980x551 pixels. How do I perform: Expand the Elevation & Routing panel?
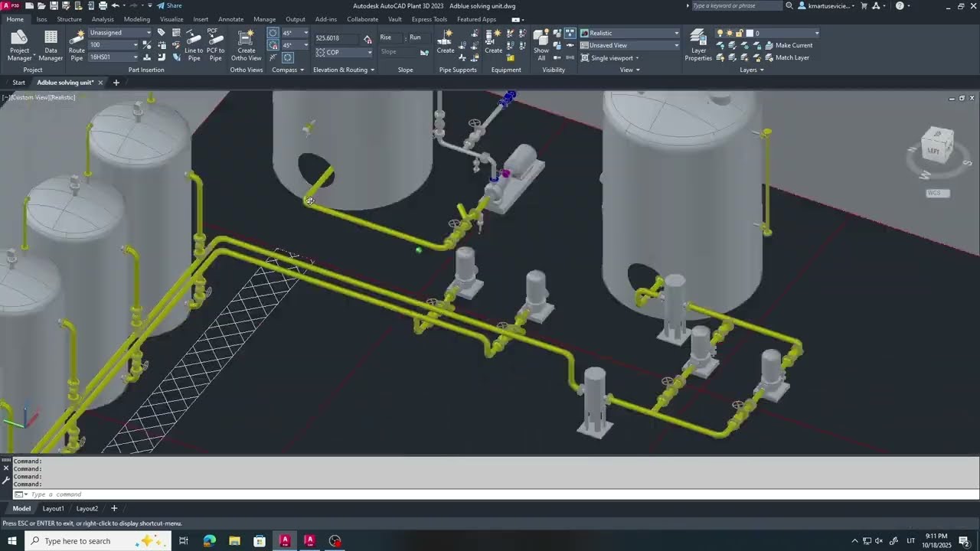pyautogui.click(x=344, y=70)
